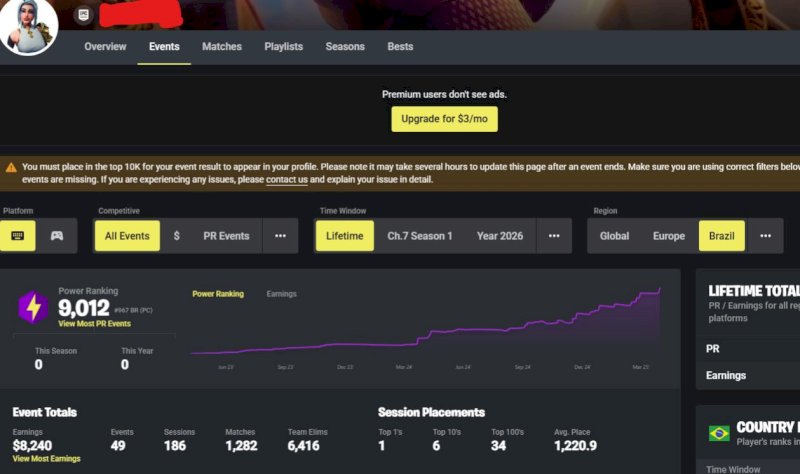Select the Europe region filter
The width and height of the screenshot is (800, 474).
(669, 236)
